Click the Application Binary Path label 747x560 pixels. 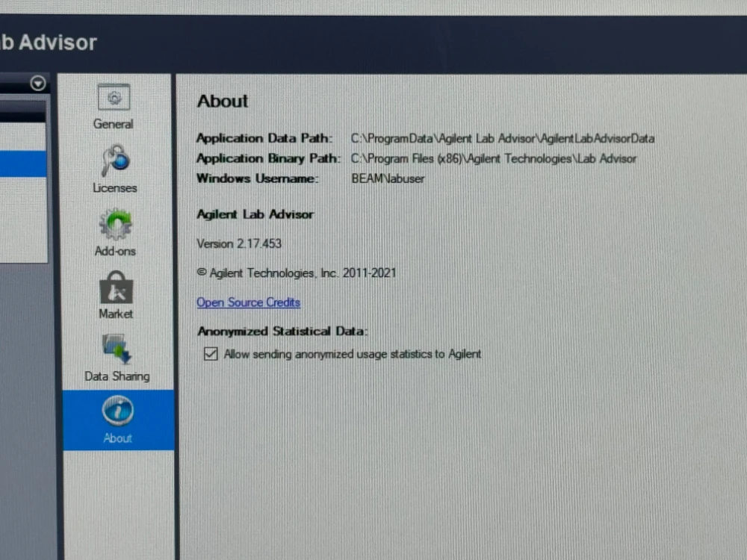269,158
